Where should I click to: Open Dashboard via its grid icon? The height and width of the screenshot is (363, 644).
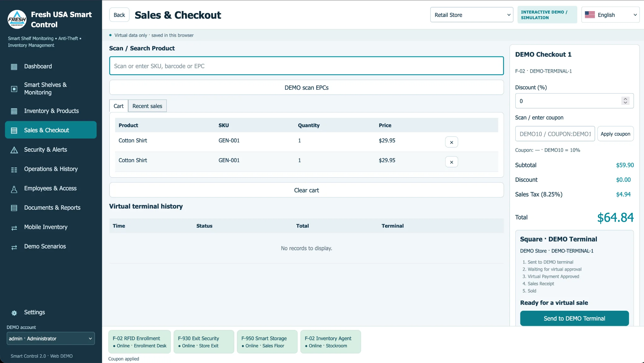click(14, 67)
